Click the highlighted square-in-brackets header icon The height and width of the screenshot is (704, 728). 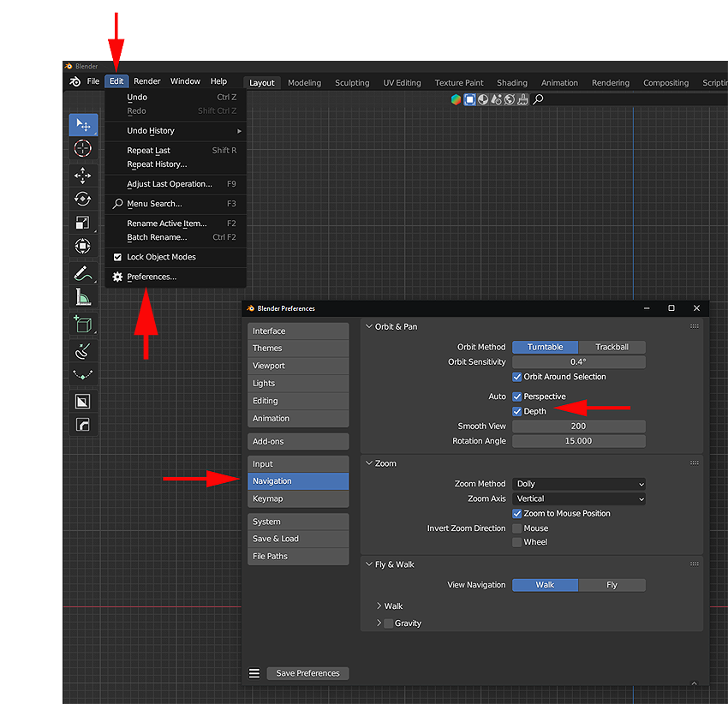[x=469, y=99]
